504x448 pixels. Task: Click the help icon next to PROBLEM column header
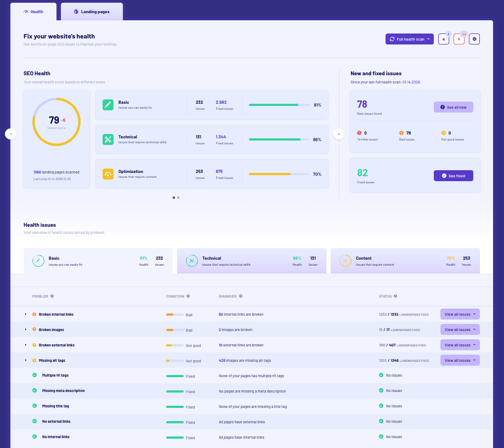point(52,296)
